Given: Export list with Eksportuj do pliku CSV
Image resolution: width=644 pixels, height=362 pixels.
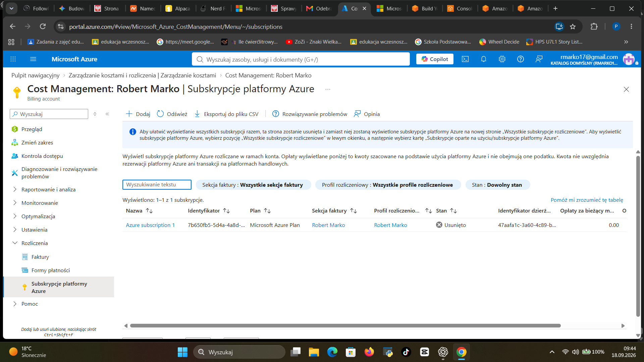Looking at the screenshot, I should [x=226, y=114].
